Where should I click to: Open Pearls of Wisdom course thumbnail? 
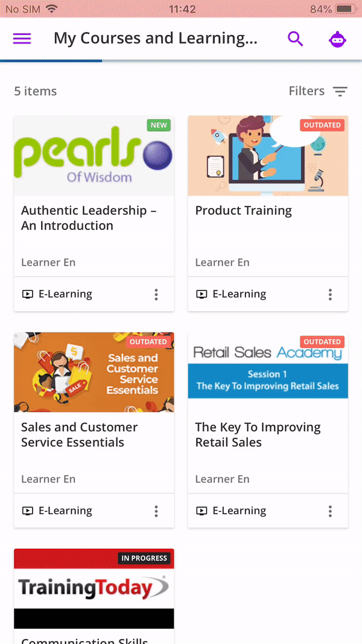coord(94,156)
